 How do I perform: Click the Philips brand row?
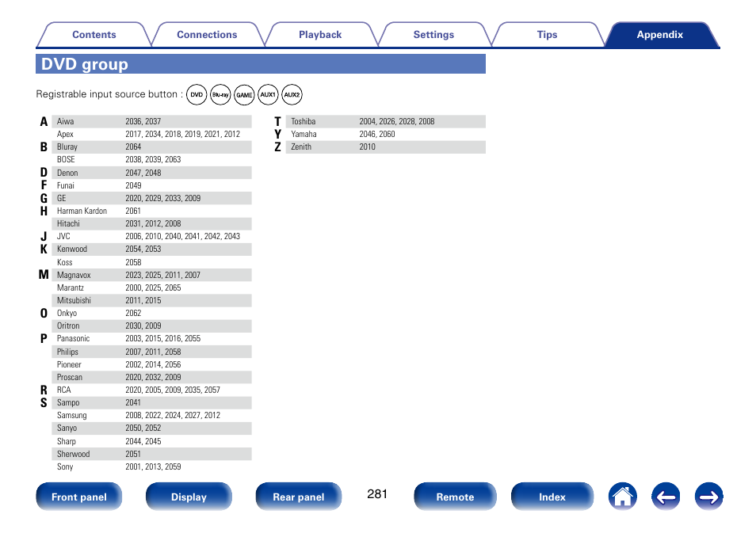tap(151, 352)
